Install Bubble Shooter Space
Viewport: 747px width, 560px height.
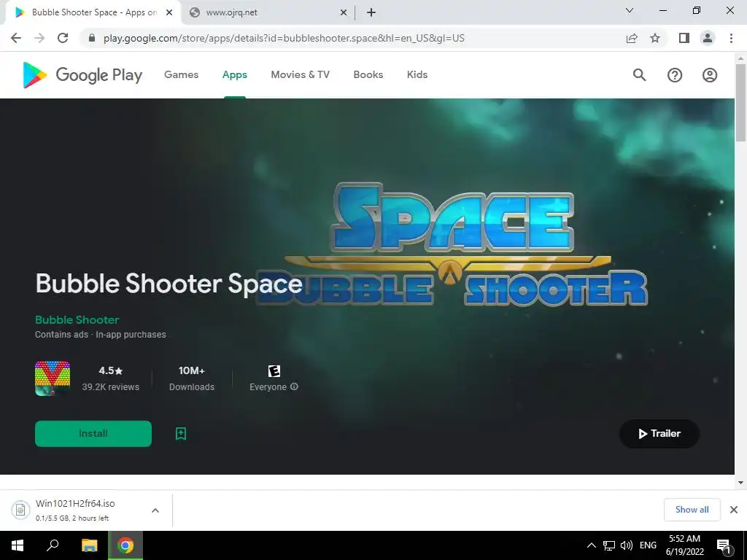click(93, 433)
